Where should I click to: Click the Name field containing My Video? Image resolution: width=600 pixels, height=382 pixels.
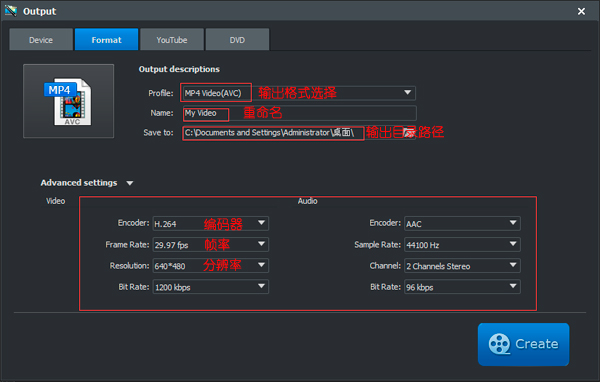click(x=300, y=113)
